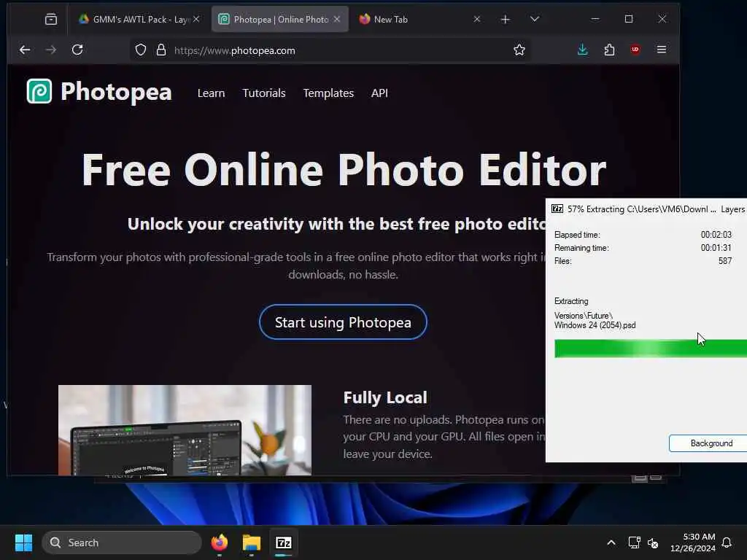Show hidden system tray icons chevron
The width and height of the screenshot is (747, 560).
[611, 542]
